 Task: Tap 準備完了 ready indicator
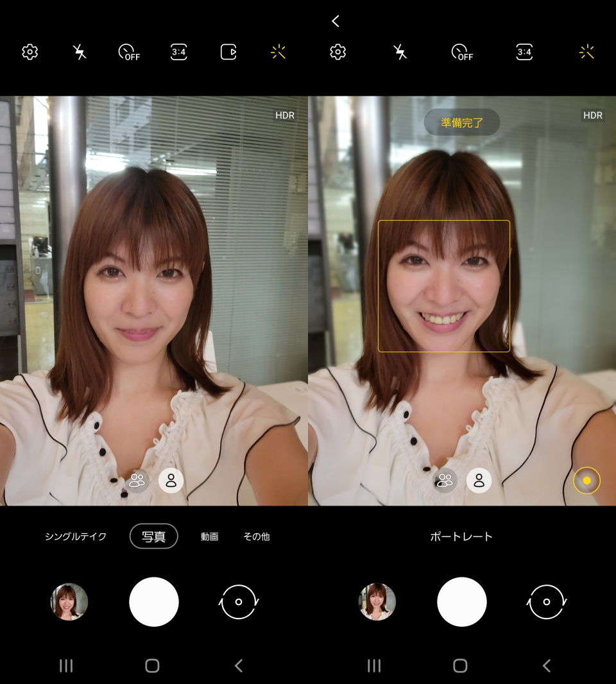(461, 122)
